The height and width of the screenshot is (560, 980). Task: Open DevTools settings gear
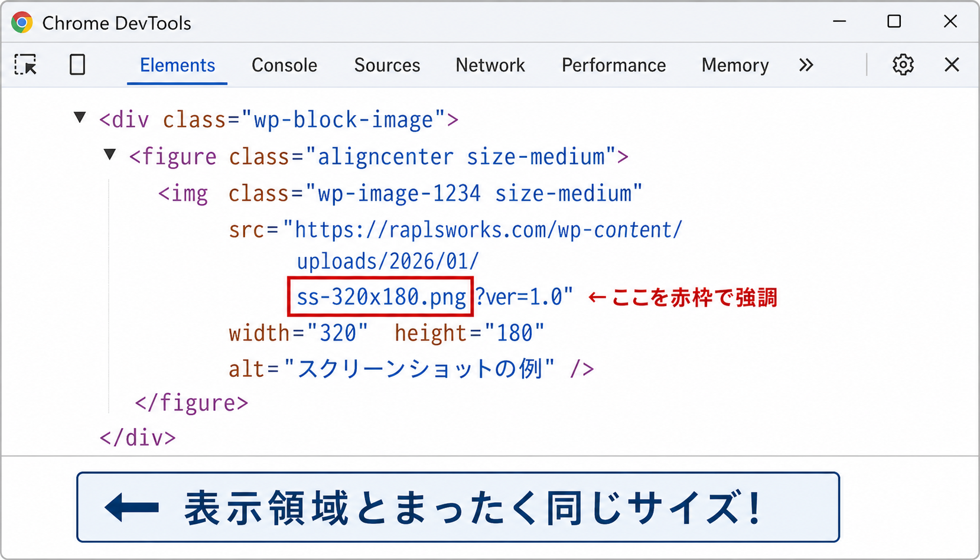pyautogui.click(x=903, y=64)
